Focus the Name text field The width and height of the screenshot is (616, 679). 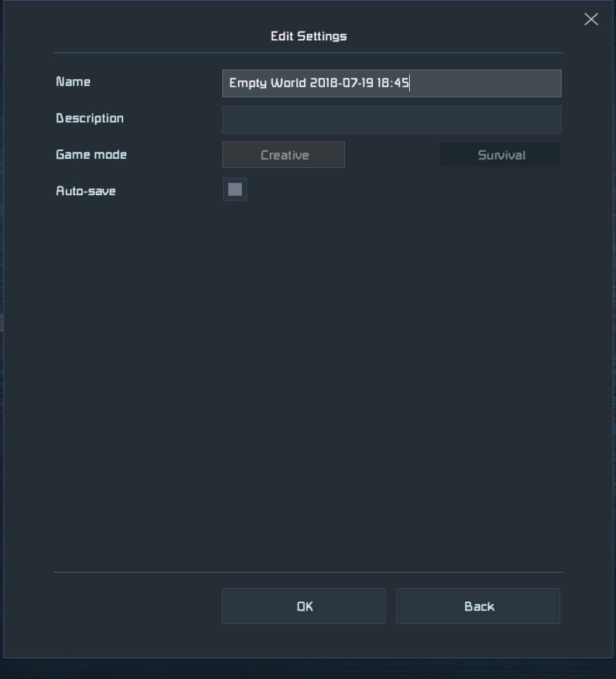[391, 84]
